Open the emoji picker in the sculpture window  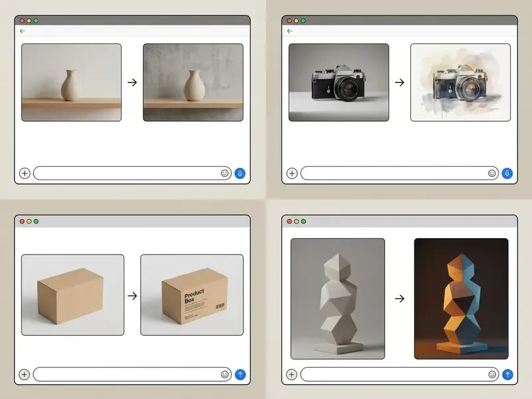(492, 374)
